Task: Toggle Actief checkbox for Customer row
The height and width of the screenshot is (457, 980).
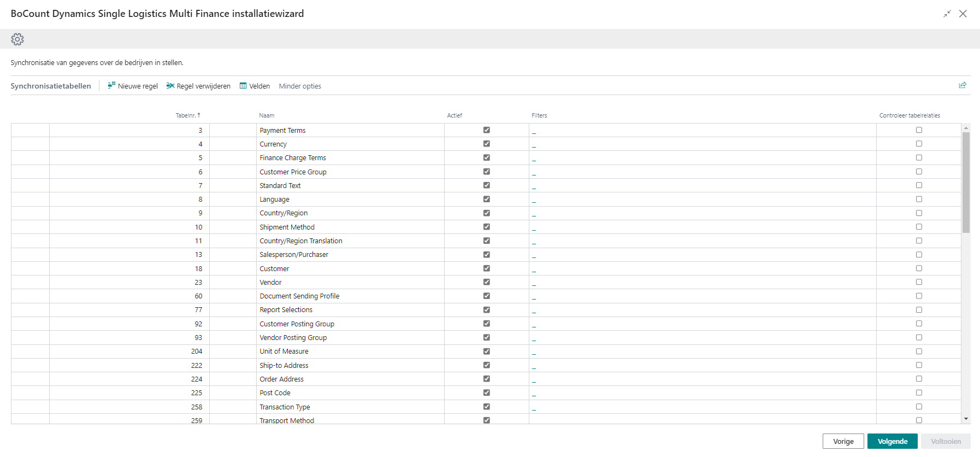Action: (486, 268)
